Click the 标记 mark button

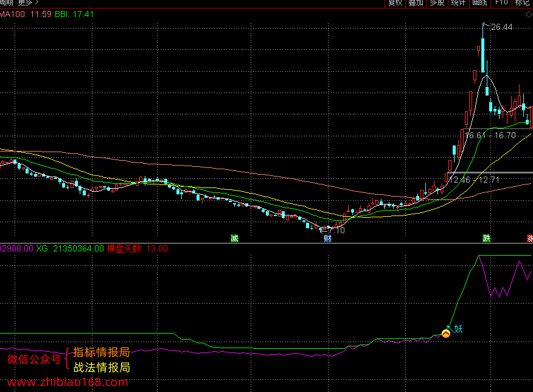[x=523, y=2]
